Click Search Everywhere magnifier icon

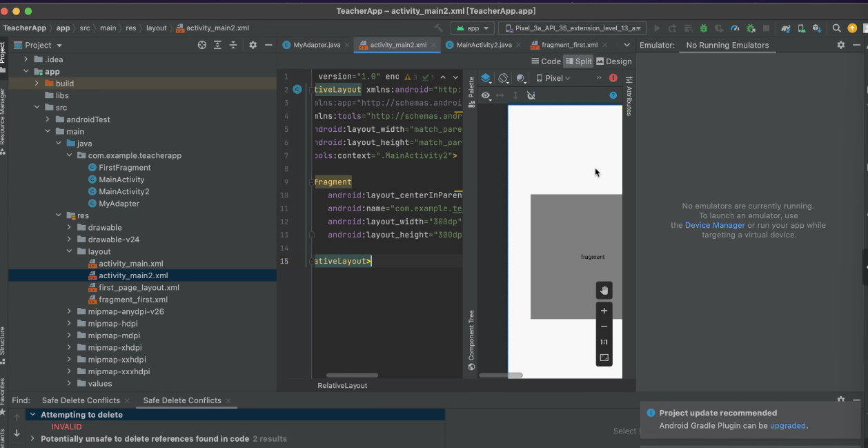[x=836, y=28]
